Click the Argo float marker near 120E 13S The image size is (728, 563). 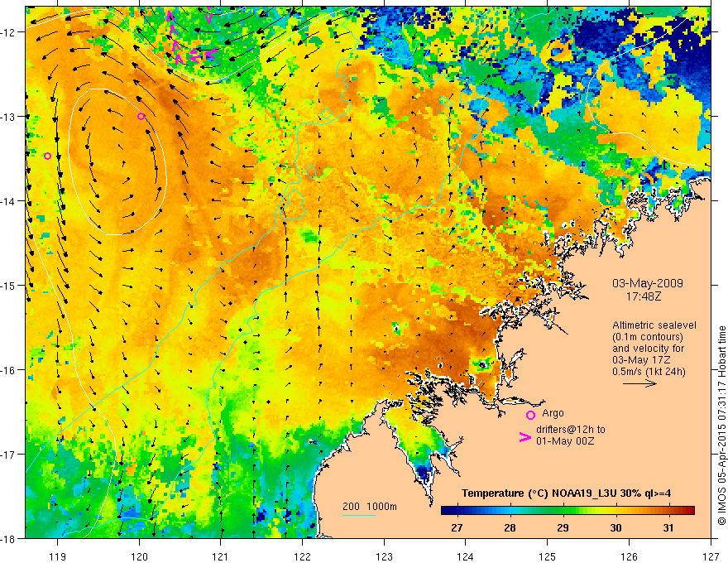[x=141, y=116]
